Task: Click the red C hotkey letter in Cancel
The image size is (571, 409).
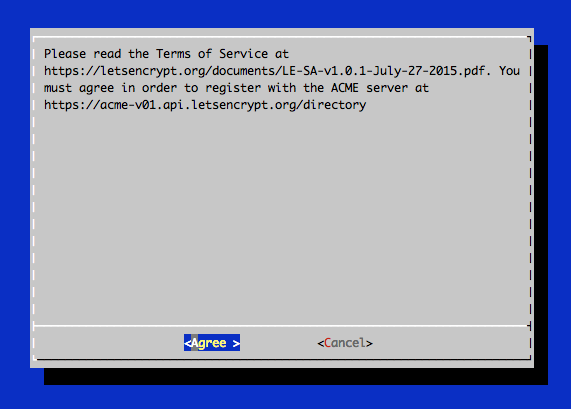Action: tap(327, 343)
